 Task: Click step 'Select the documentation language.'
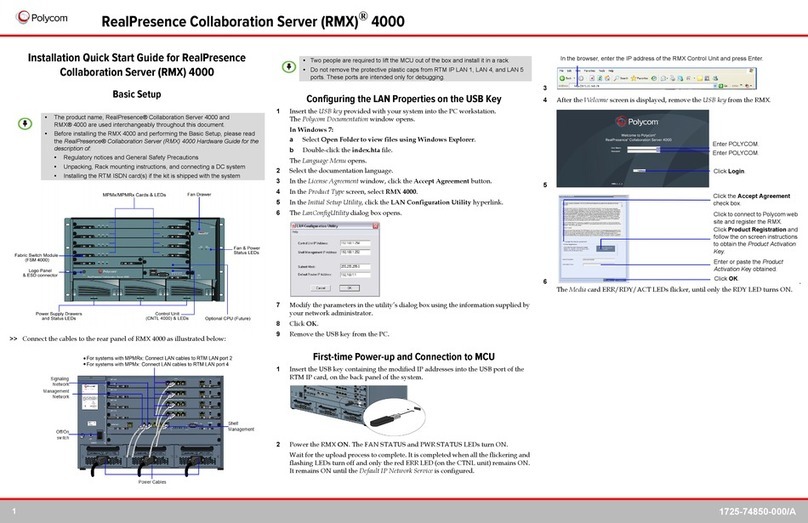click(341, 171)
